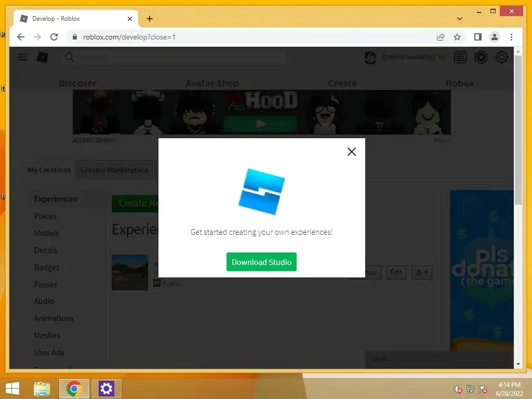This screenshot has width=532, height=399.
Task: Select Passes in the sidebar
Action: [x=46, y=285]
